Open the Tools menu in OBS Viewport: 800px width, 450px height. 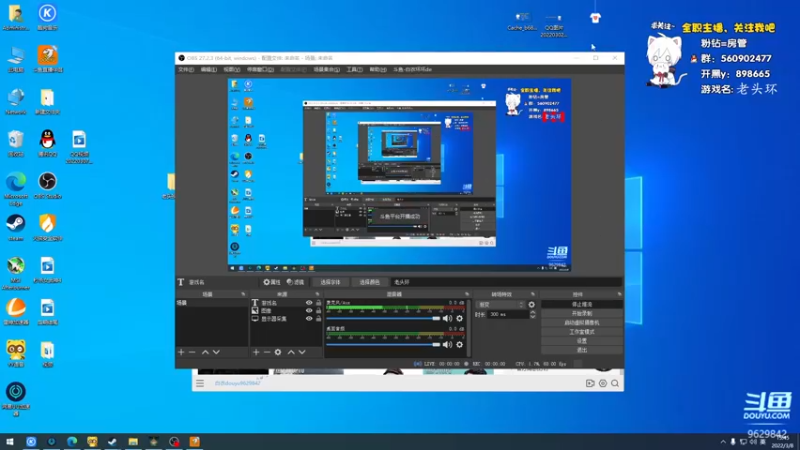[354, 69]
